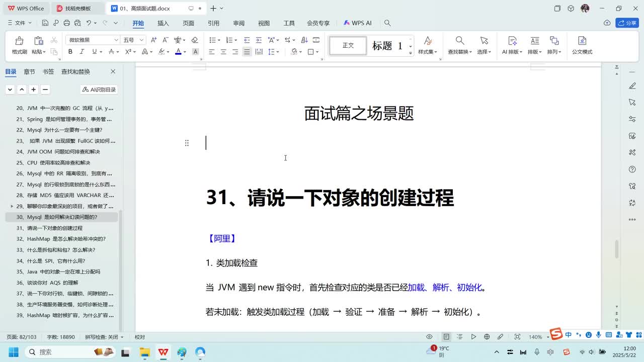The height and width of the screenshot is (362, 644).
Task: Click the 公文模式 document mode icon
Action: [x=582, y=41]
